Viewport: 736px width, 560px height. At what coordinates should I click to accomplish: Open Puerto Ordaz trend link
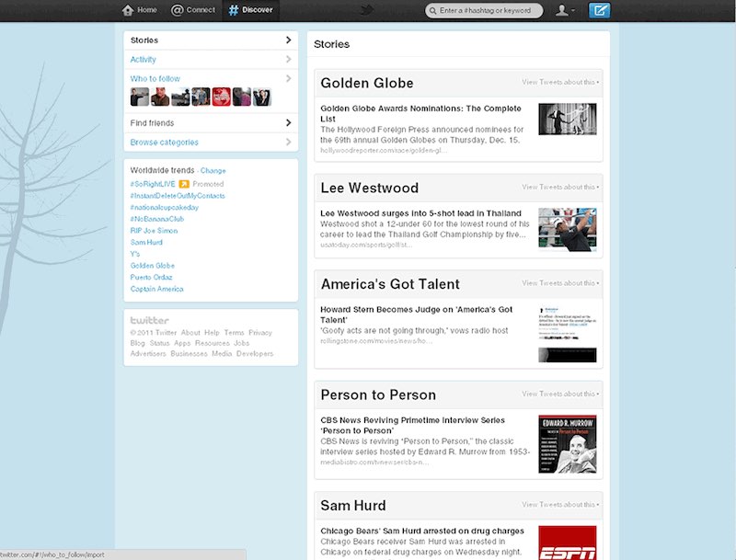tap(151, 277)
